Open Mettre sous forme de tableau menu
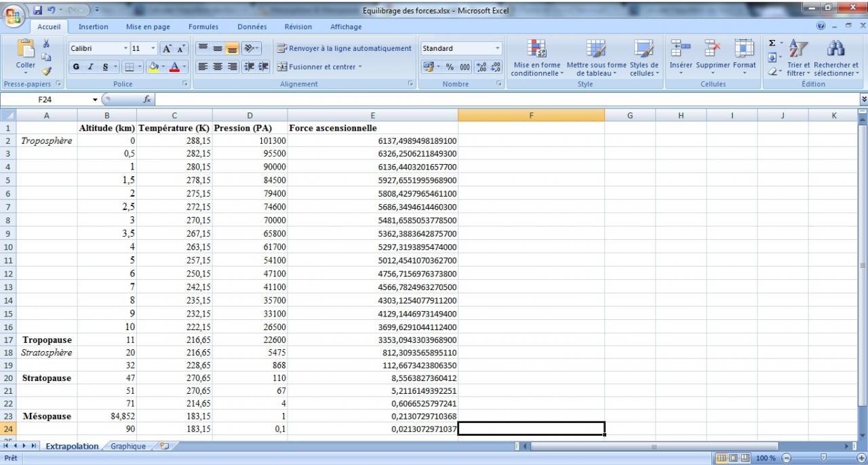Screen dimensions: 868x465 tap(596, 58)
